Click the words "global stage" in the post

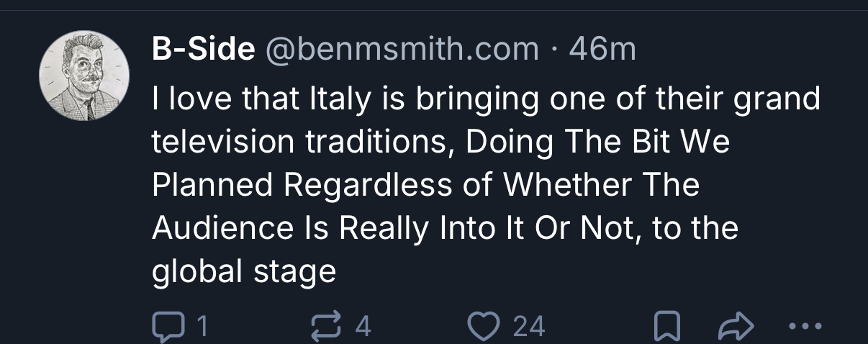(244, 271)
